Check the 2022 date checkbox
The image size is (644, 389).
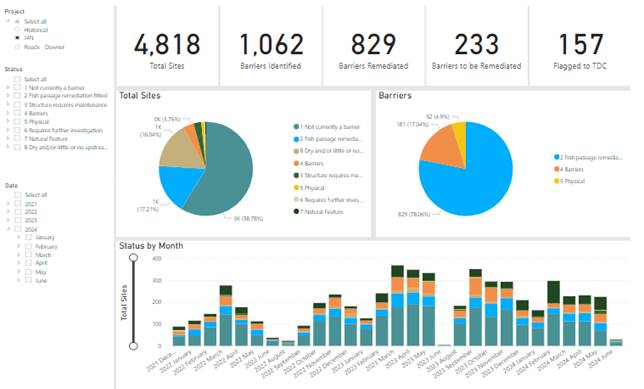[18, 212]
